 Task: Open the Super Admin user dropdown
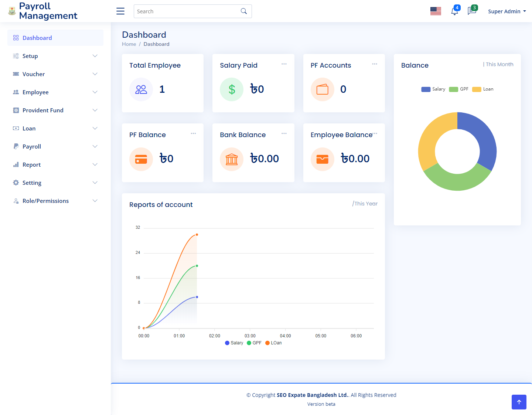coord(507,11)
